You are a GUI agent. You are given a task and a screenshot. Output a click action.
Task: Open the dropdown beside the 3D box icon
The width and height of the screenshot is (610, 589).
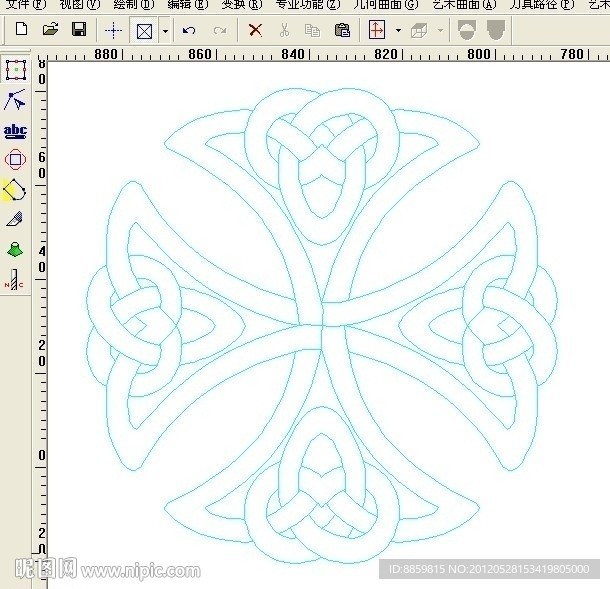(x=440, y=30)
